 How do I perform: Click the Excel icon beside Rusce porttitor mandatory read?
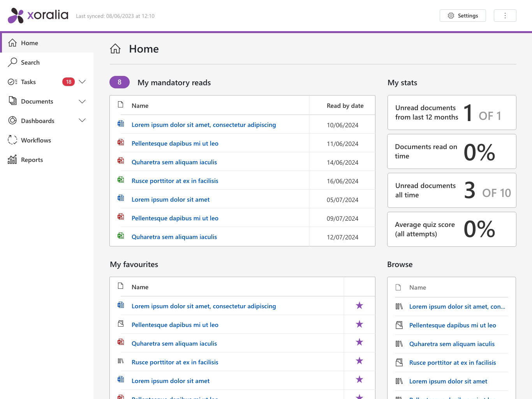pos(121,180)
